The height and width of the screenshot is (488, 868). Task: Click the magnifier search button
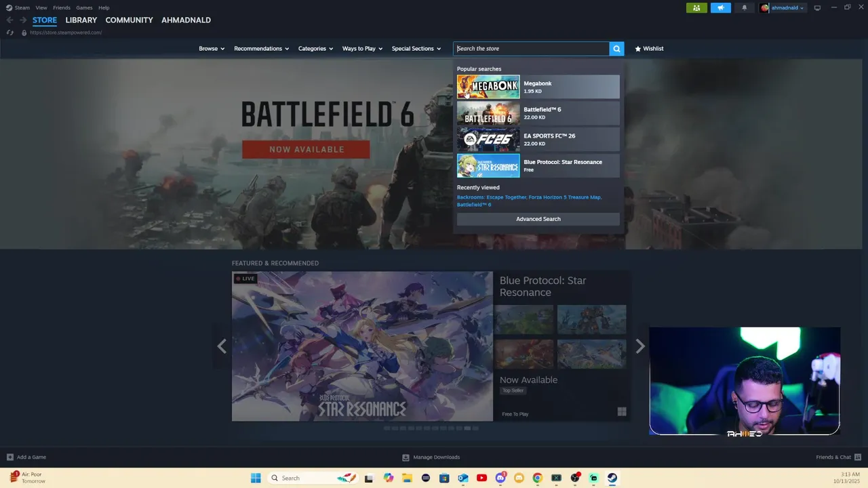click(x=616, y=49)
